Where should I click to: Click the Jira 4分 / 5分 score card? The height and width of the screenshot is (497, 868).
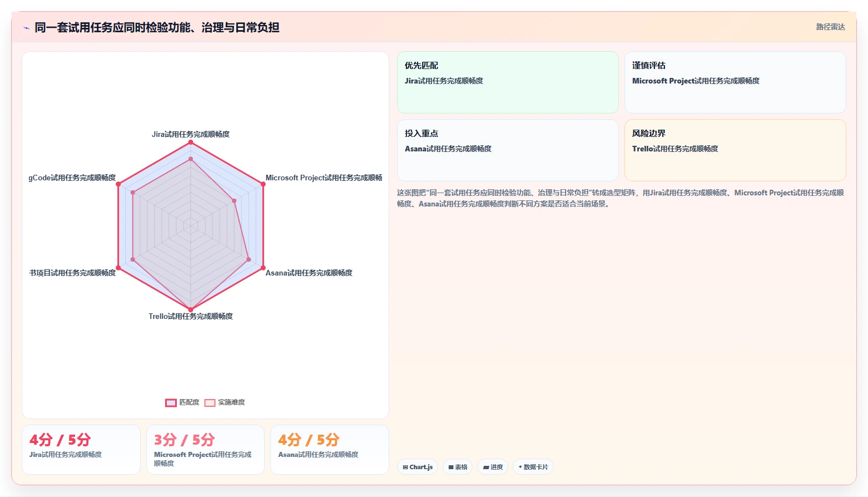tap(81, 450)
